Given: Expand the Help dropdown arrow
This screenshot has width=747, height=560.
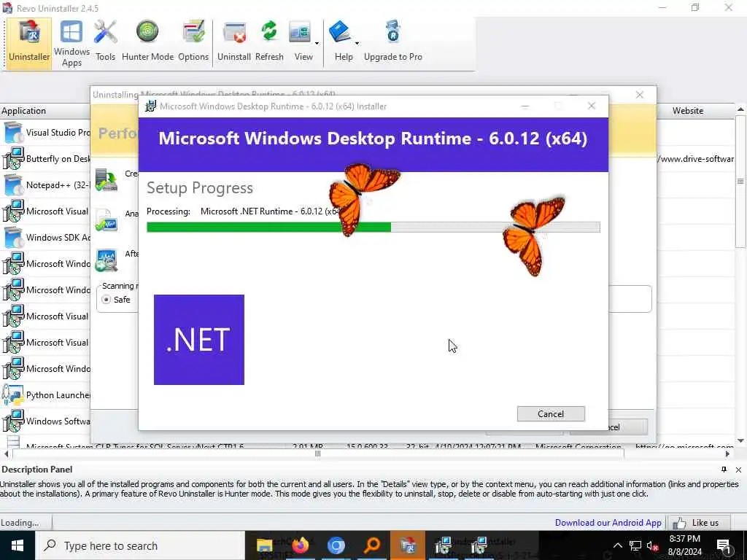Looking at the screenshot, I should coord(357,43).
